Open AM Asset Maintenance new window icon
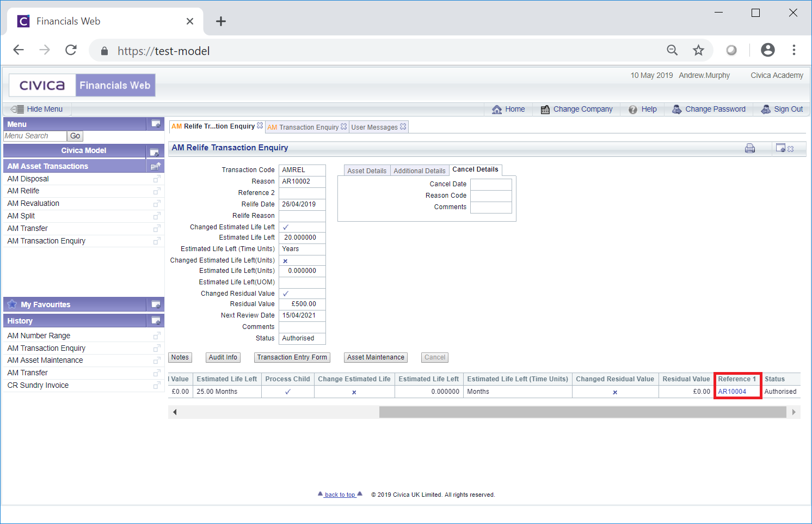Screen dimensions: 812x524 click(x=157, y=361)
